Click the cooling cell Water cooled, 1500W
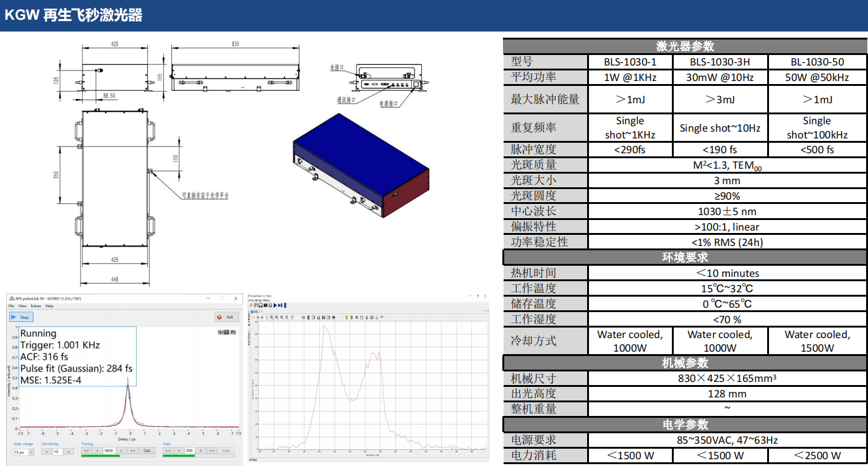 817,341
